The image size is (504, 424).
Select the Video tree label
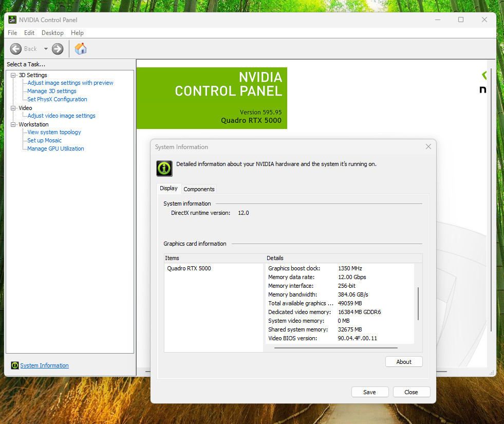pyautogui.click(x=25, y=108)
